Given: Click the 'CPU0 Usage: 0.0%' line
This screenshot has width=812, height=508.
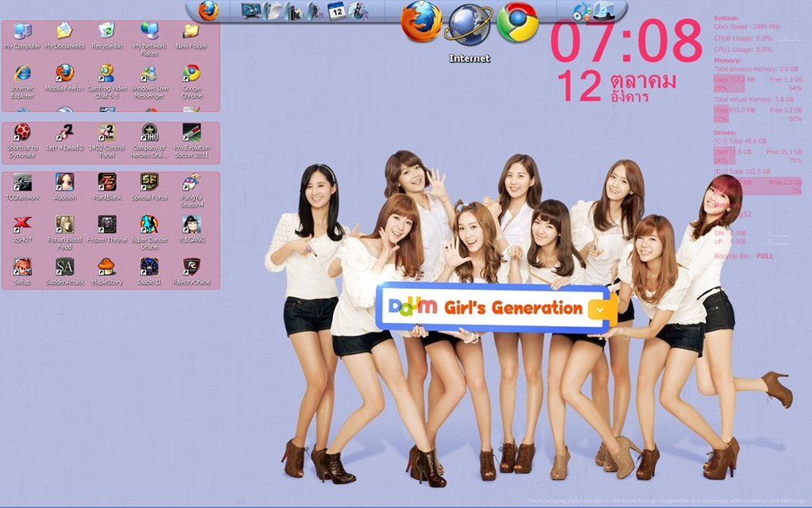Looking at the screenshot, I should 742,38.
